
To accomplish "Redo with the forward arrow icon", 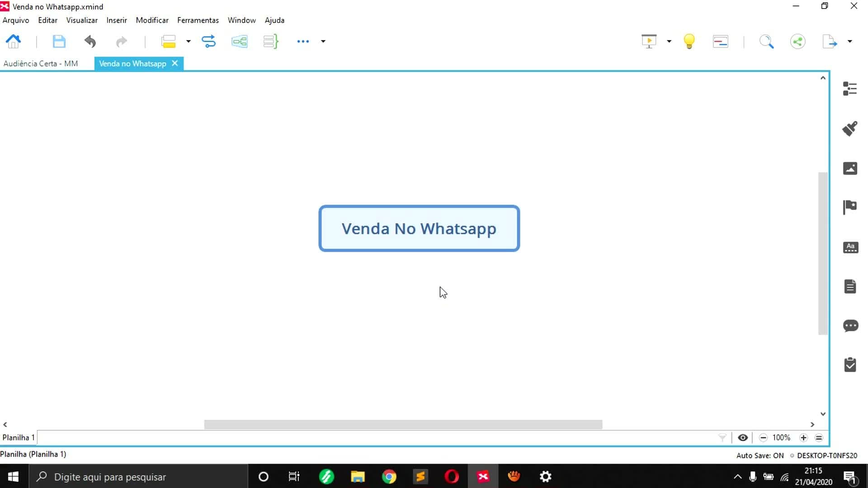I will pyautogui.click(x=121, y=42).
